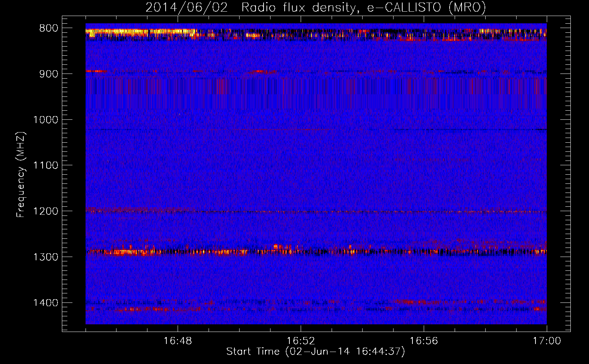
Task: Click the 1300 frequency axis label
Action: coord(46,257)
